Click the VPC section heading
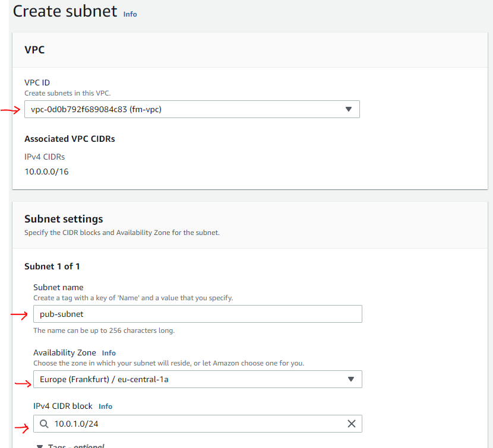Viewport: 493px width, 448px height. pyautogui.click(x=34, y=50)
